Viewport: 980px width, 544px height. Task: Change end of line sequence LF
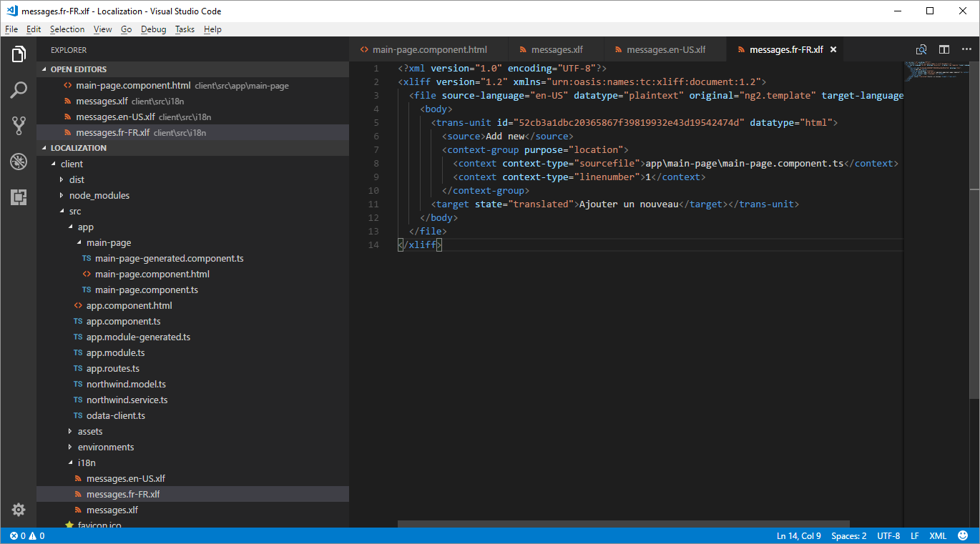pyautogui.click(x=915, y=535)
